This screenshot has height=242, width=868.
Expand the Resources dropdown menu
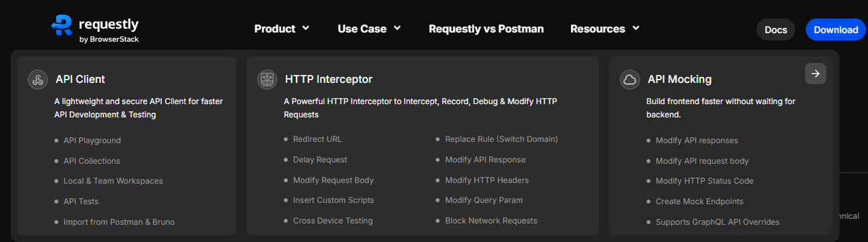(x=605, y=29)
